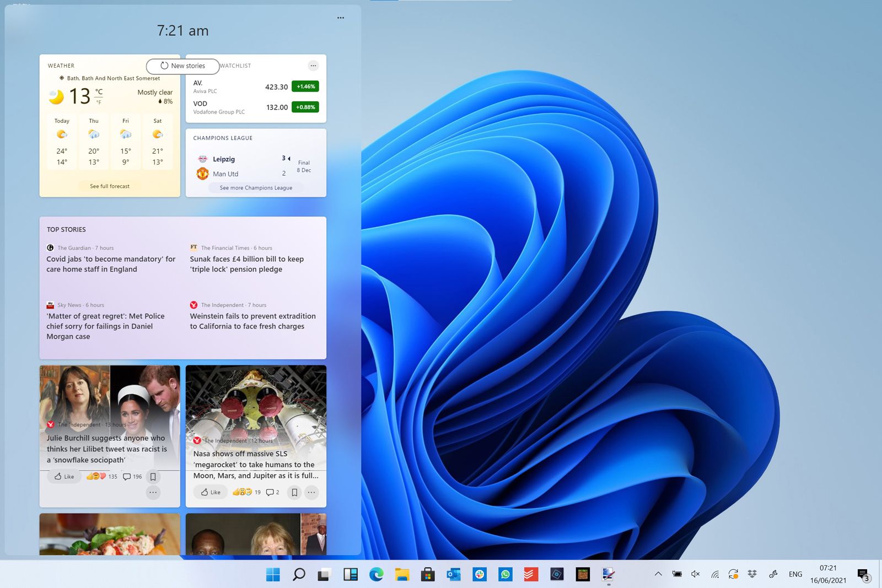Open See full forecast in the weather widget
882x588 pixels.
pyautogui.click(x=109, y=186)
